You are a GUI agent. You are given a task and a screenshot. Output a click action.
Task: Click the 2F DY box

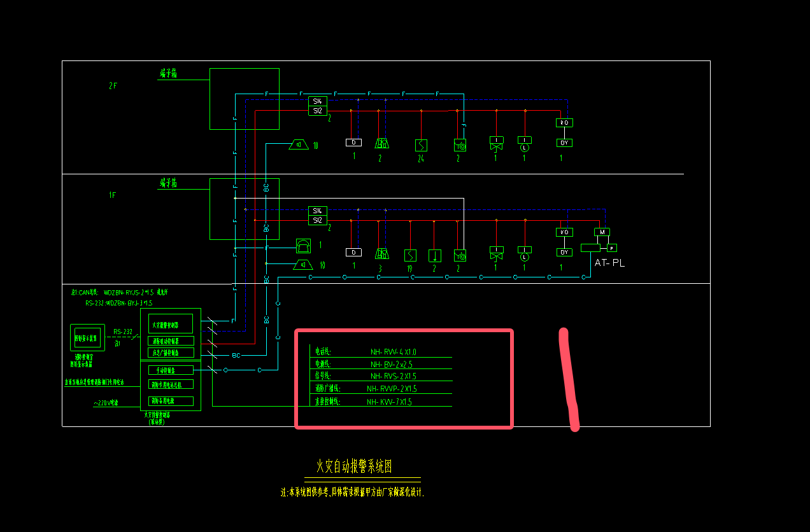pyautogui.click(x=564, y=143)
